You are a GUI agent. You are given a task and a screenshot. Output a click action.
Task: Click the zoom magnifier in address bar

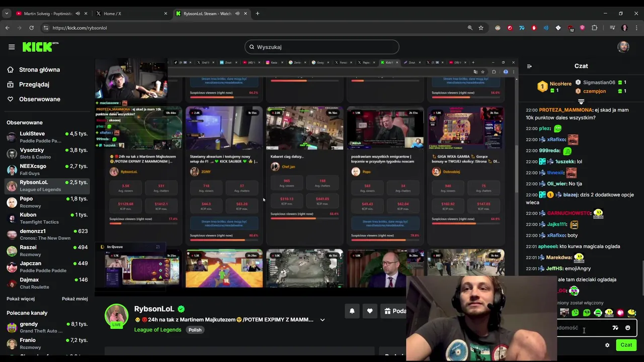click(x=470, y=28)
